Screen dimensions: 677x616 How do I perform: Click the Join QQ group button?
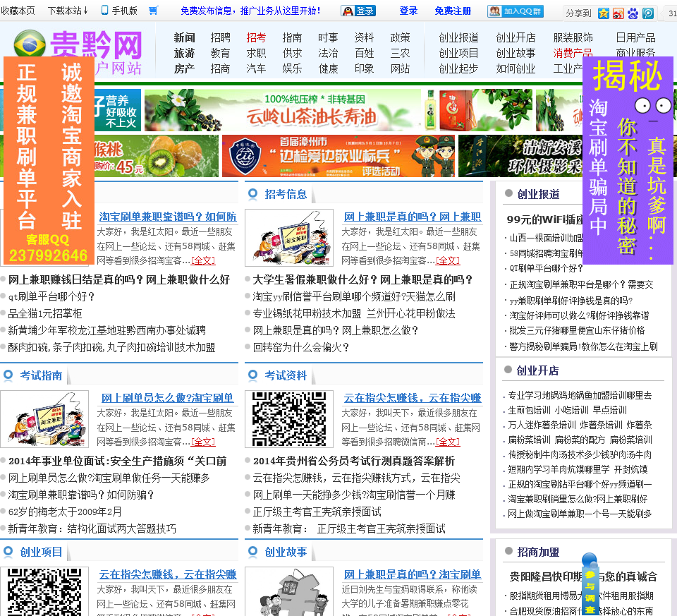(515, 11)
